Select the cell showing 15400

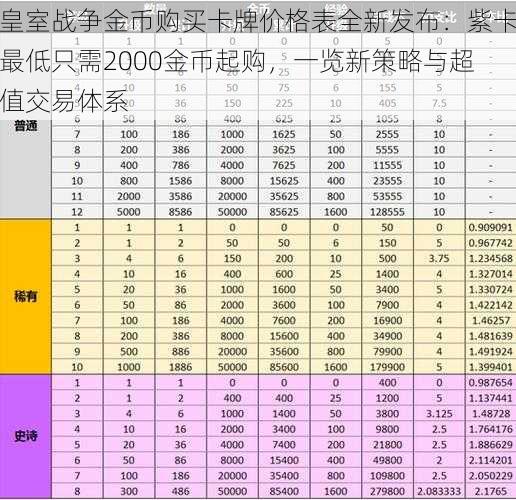click(x=284, y=460)
